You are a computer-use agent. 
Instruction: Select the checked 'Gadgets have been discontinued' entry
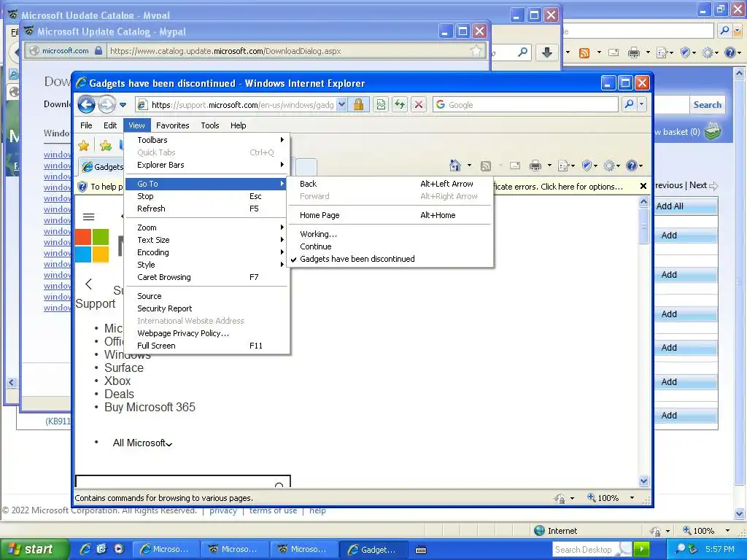pyautogui.click(x=390, y=259)
